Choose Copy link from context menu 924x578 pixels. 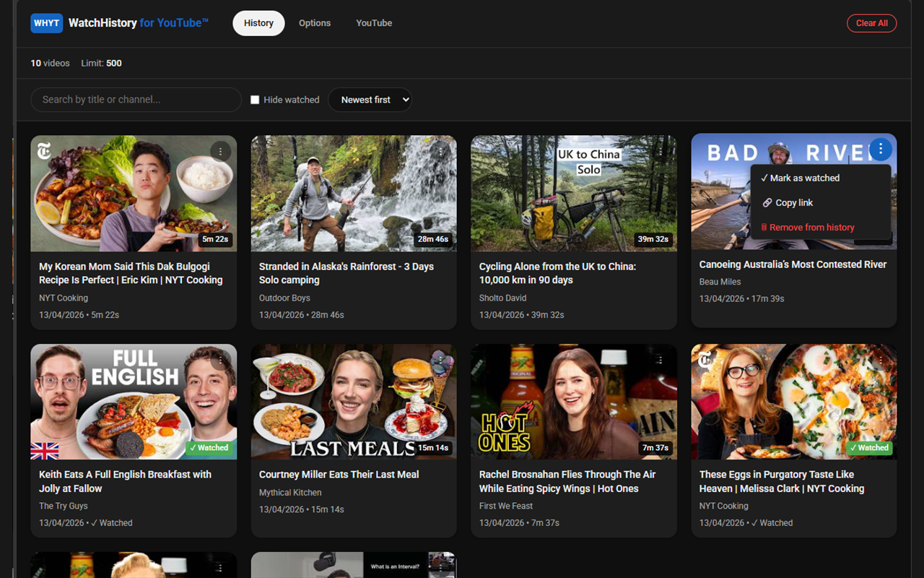coord(820,202)
